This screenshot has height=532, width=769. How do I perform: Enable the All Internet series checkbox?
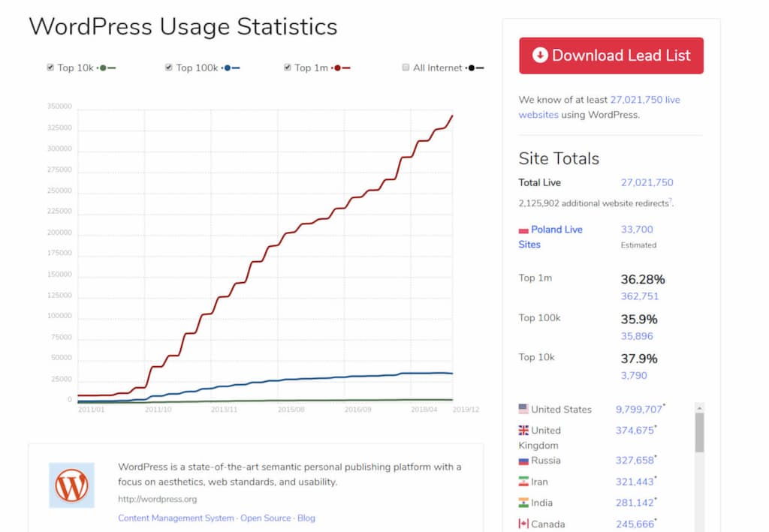[x=406, y=68]
